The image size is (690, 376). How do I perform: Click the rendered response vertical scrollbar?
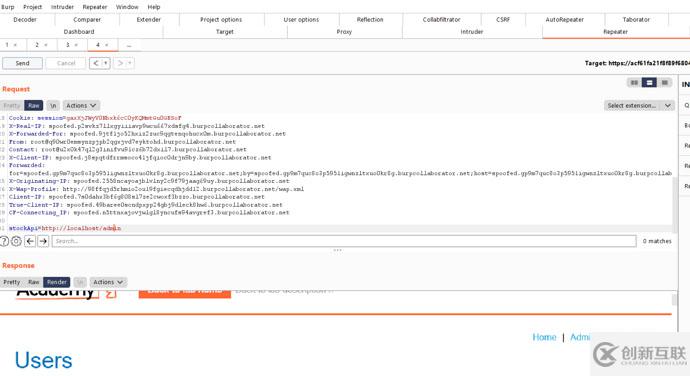pyautogui.click(x=675, y=299)
